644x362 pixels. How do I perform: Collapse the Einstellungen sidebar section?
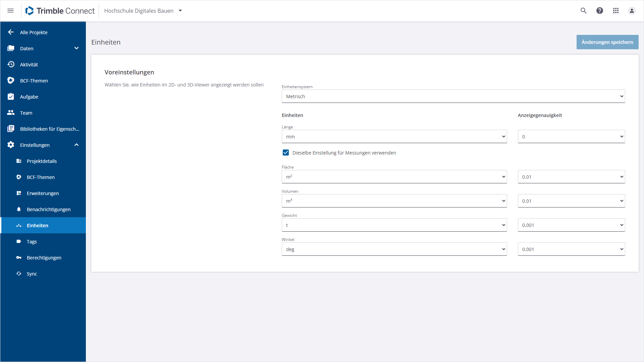[x=76, y=145]
